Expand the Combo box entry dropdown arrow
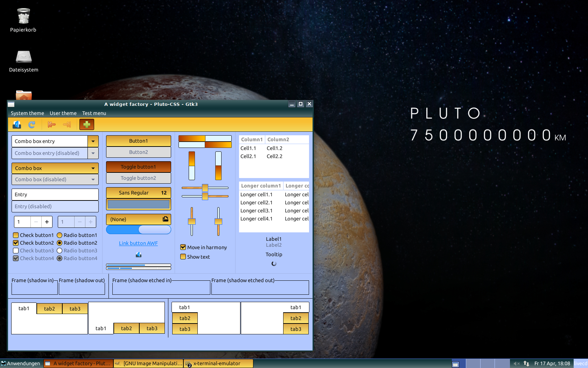The image size is (588, 368). (93, 141)
